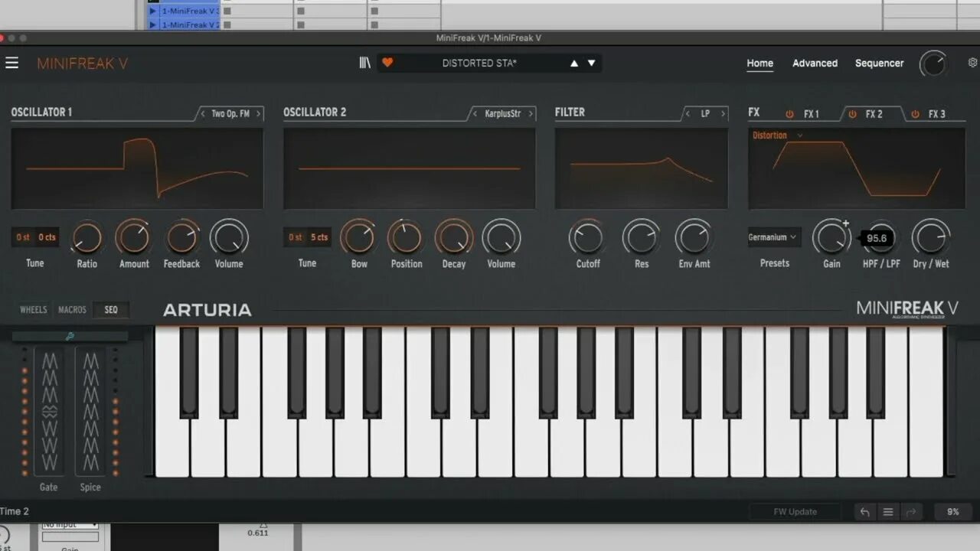Click the redo arrow in bottom bar

(x=911, y=512)
